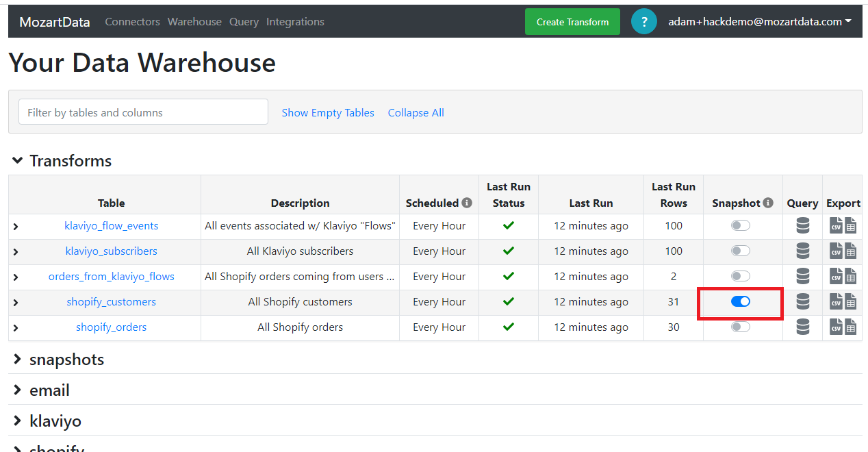Image resolution: width=868 pixels, height=452 pixels.
Task: Click shopify_orders green status checkmark
Action: click(x=509, y=327)
